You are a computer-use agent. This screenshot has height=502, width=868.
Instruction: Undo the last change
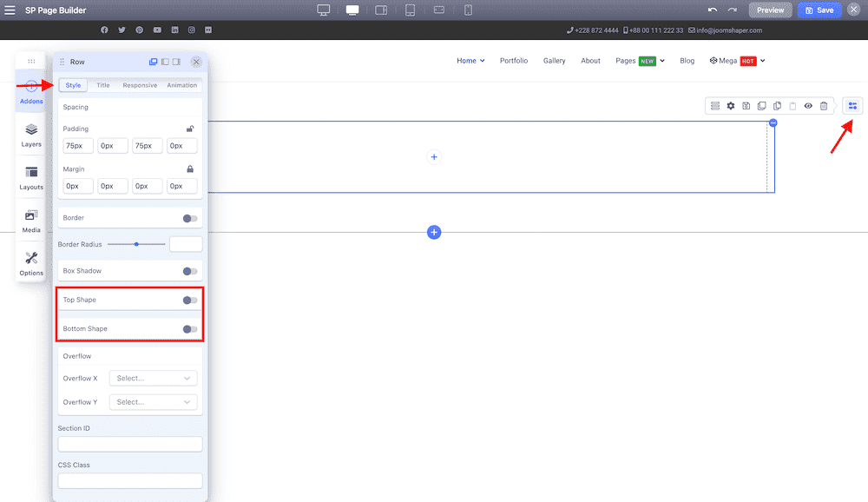coord(713,10)
